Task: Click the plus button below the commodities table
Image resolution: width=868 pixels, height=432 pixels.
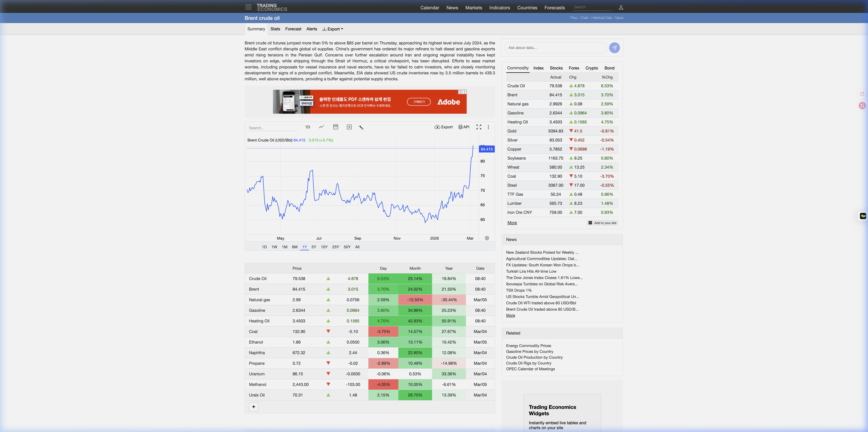Action: point(253,407)
